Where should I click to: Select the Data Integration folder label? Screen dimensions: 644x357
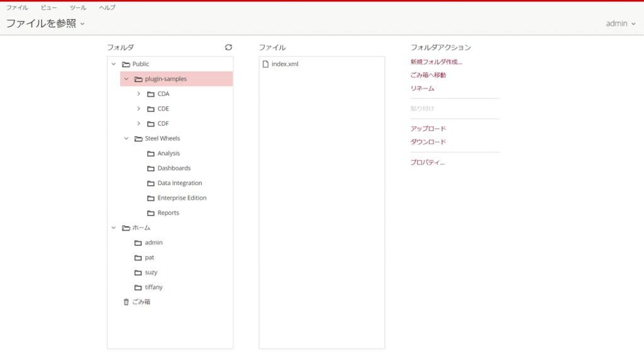[x=179, y=183]
